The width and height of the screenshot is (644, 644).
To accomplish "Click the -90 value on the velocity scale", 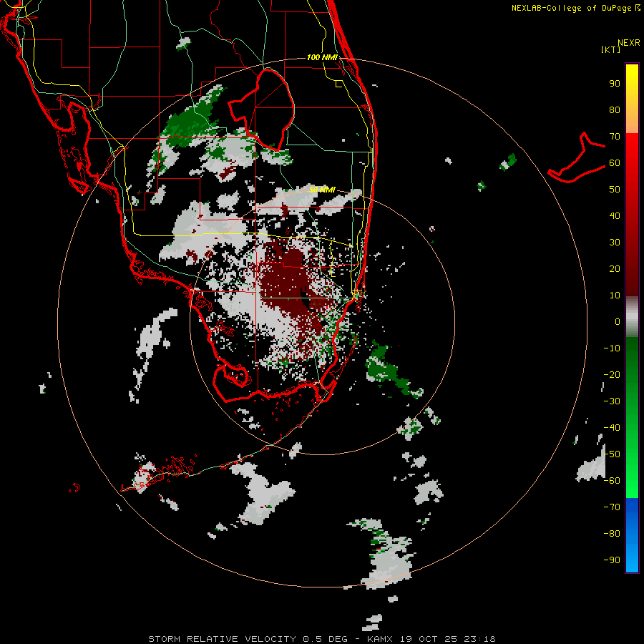I will [612, 560].
